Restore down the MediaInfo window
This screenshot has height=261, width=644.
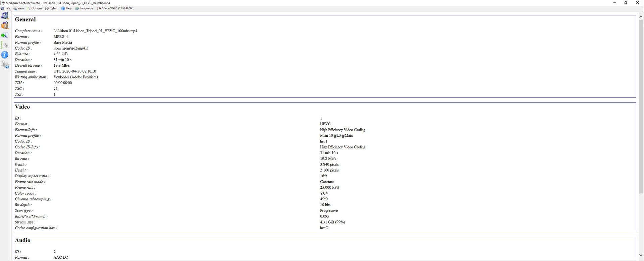tap(626, 3)
